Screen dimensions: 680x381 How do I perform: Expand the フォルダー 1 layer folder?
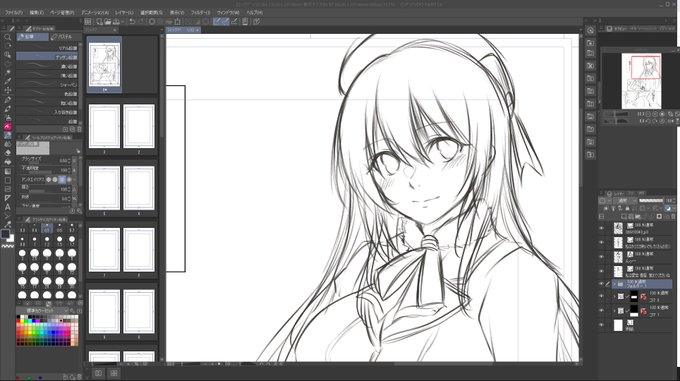pos(614,285)
